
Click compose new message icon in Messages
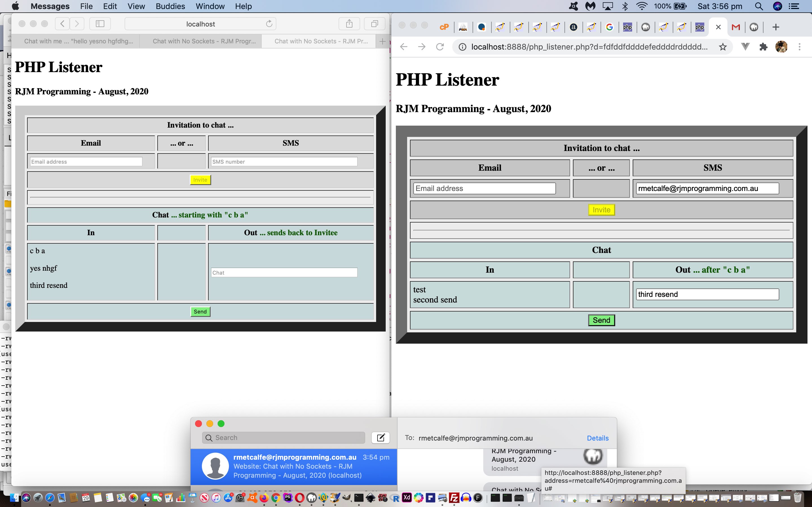(x=381, y=438)
